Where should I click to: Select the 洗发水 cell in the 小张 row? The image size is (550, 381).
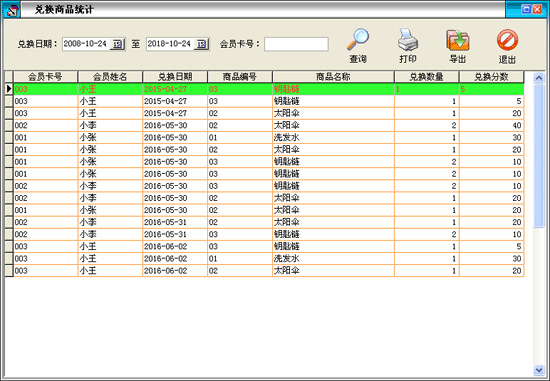click(333, 138)
